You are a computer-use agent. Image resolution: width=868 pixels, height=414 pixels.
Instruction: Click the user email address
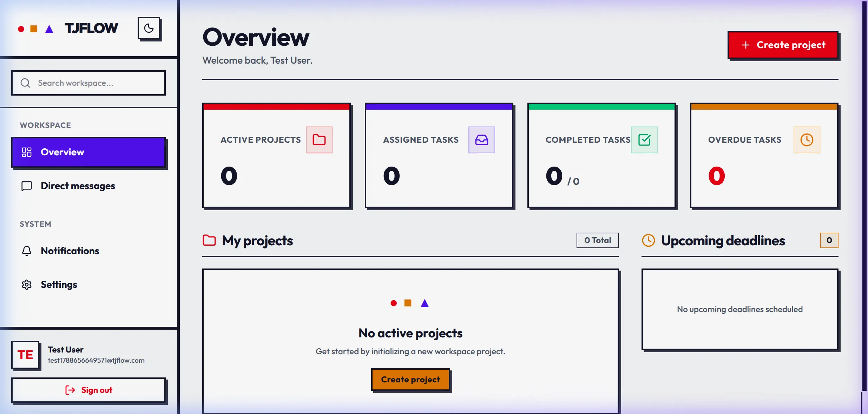coord(96,361)
